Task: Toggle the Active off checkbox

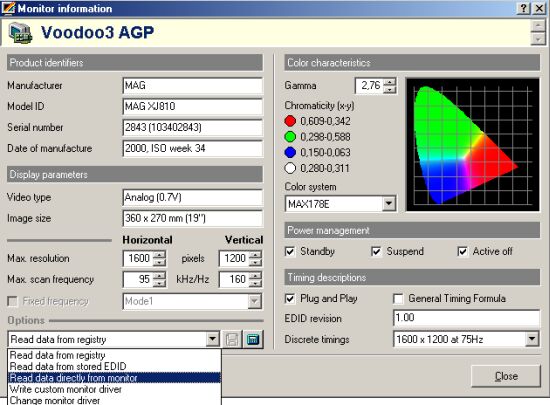Action: (462, 251)
